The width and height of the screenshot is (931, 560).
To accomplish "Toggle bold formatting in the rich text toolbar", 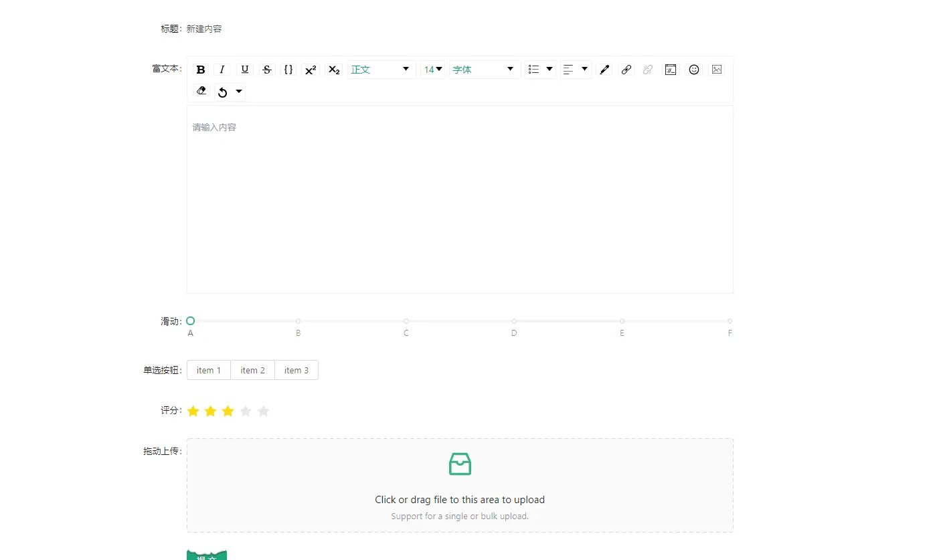I will [x=201, y=70].
